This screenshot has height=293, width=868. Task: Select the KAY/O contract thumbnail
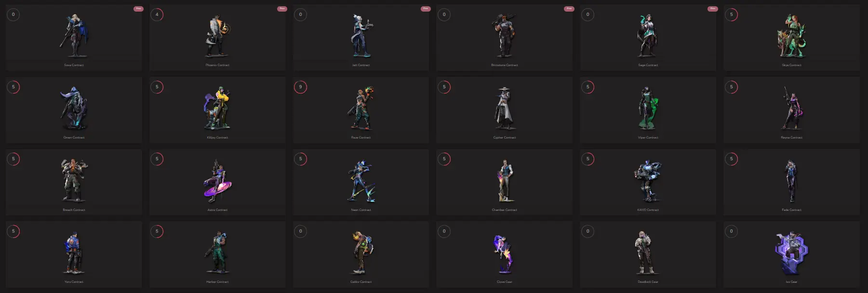tap(648, 182)
